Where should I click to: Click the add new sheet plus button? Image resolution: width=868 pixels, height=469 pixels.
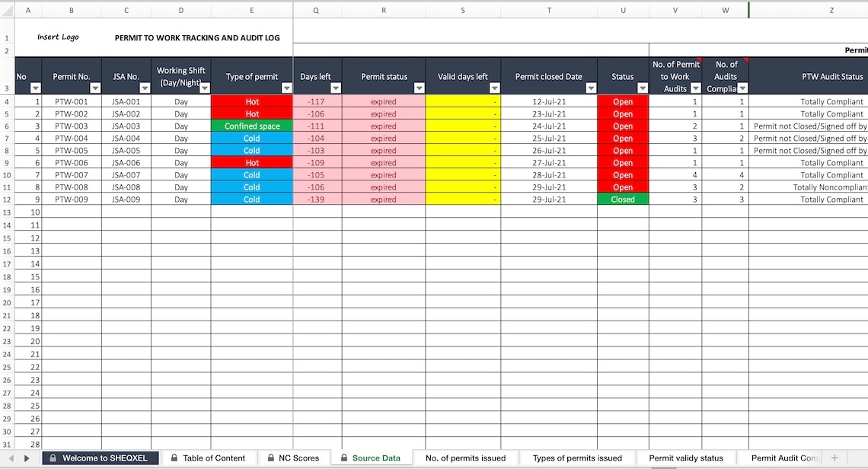[x=834, y=458]
